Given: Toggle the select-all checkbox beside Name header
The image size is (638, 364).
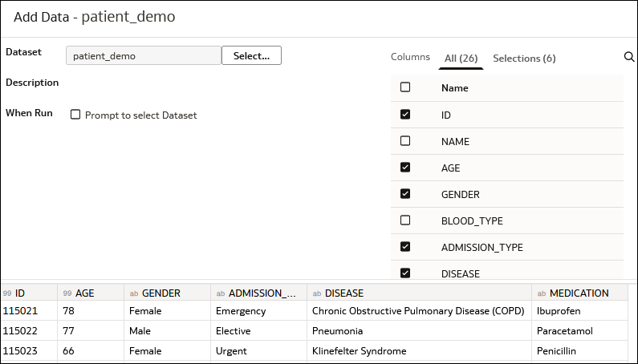Looking at the screenshot, I should tap(405, 87).
